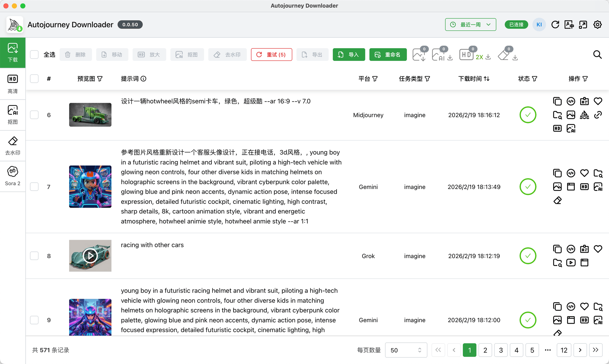Open settings gear in top right
The height and width of the screenshot is (364, 609).
pyautogui.click(x=597, y=24)
